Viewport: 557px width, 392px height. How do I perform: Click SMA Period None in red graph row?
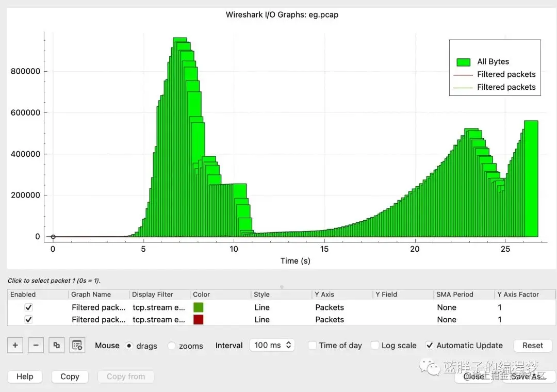464,319
